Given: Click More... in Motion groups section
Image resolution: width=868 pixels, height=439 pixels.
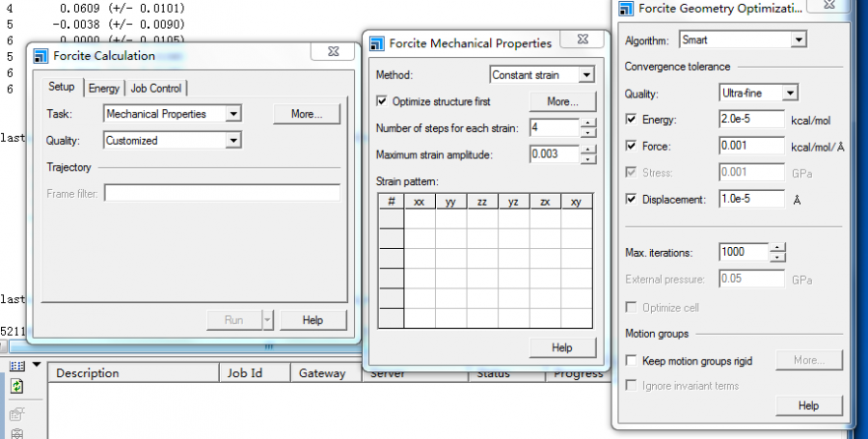Looking at the screenshot, I should pyautogui.click(x=809, y=360).
